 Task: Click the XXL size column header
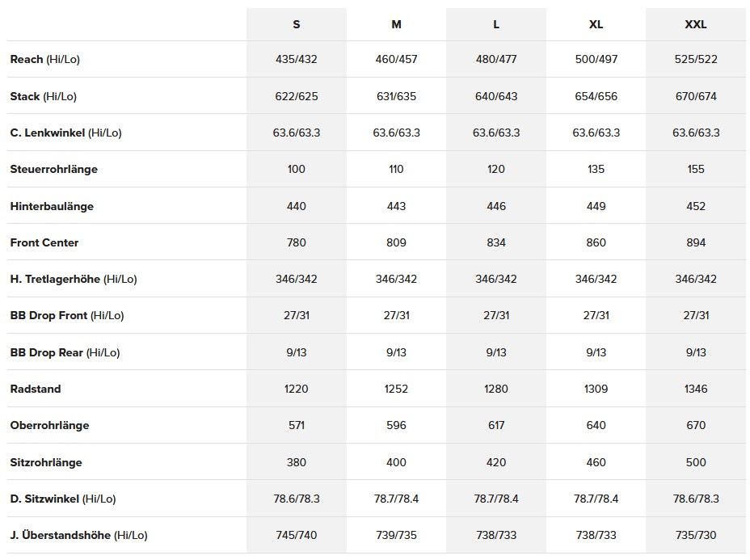pyautogui.click(x=696, y=24)
